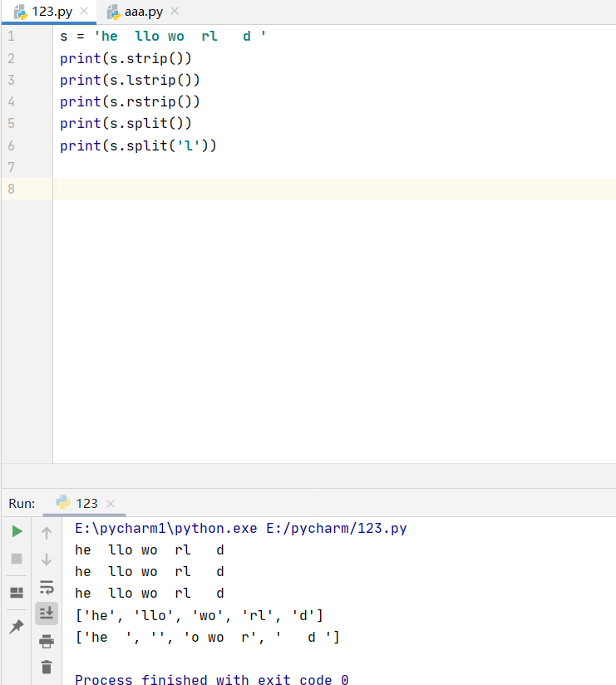Click the 'Run:' panel label
Screen dimensions: 616x685
tap(22, 504)
